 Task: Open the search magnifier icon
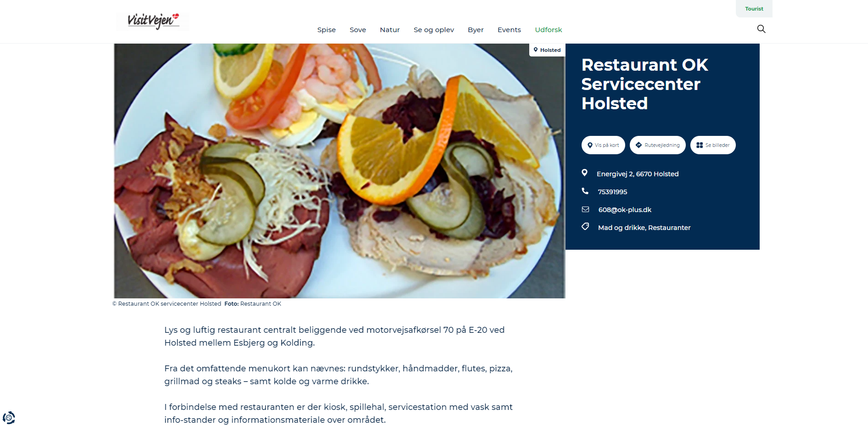761,29
